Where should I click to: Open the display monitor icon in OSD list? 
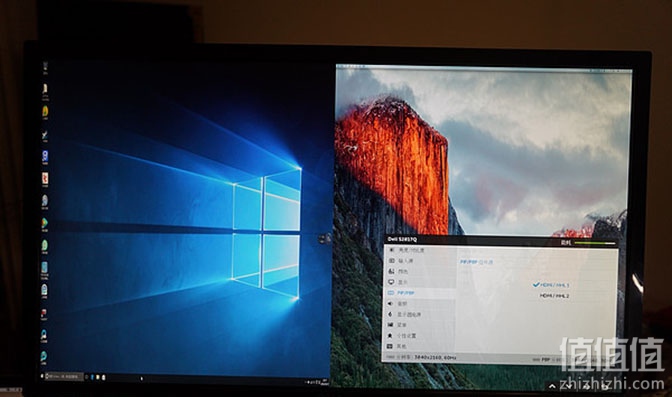coord(391,282)
